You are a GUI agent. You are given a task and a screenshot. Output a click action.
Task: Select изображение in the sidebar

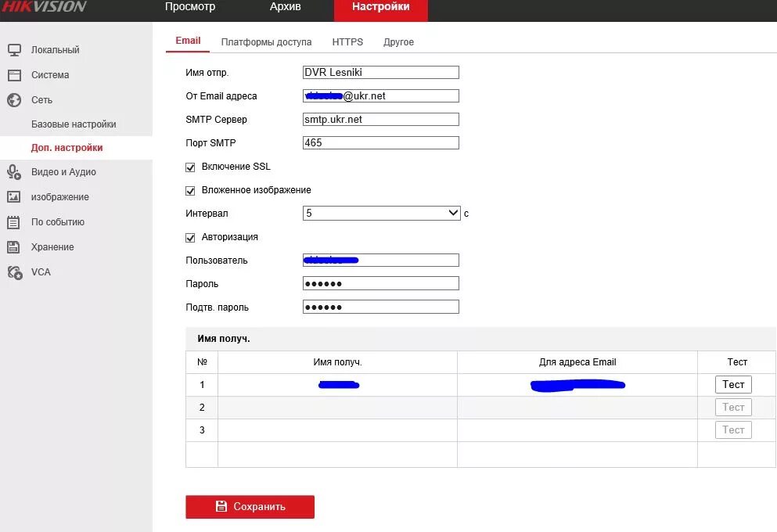click(60, 196)
